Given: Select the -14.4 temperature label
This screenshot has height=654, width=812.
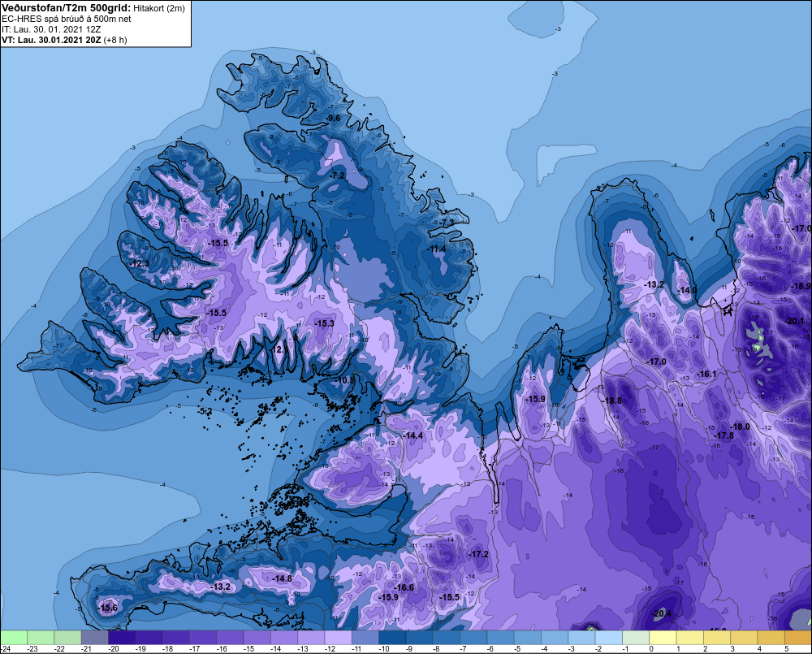Looking at the screenshot, I should click(412, 435).
